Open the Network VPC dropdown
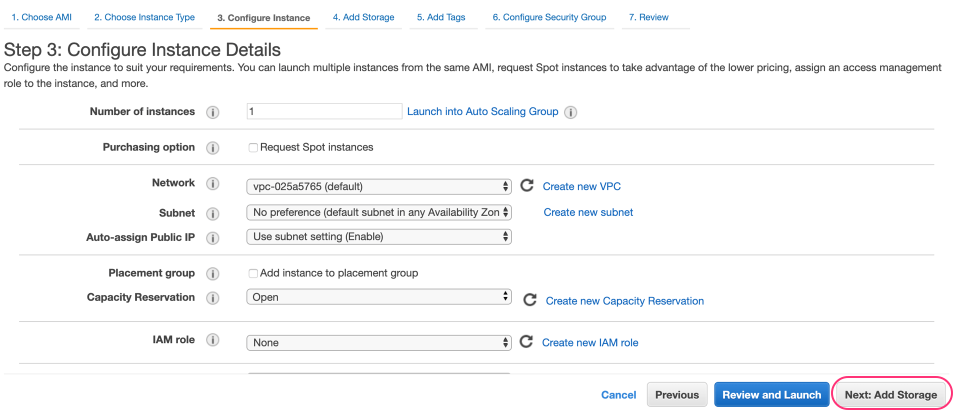 pos(378,186)
